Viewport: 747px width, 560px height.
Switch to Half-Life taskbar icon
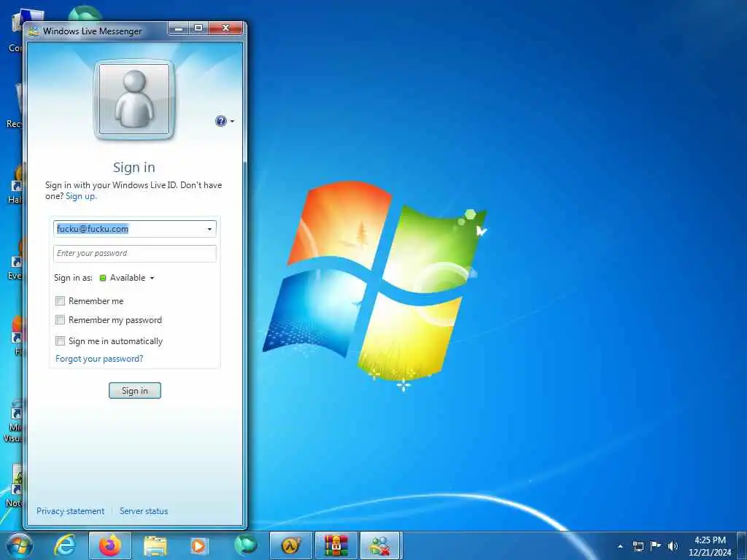pyautogui.click(x=290, y=545)
